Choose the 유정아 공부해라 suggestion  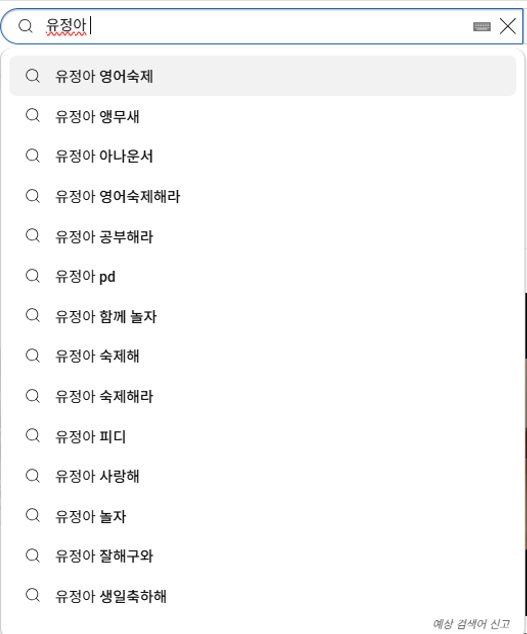pyautogui.click(x=262, y=236)
